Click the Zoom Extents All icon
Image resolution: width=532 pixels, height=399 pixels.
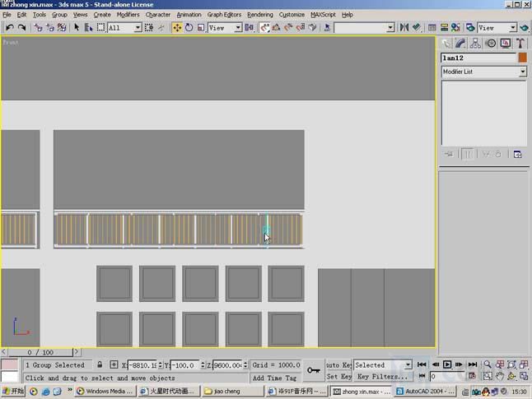coord(524,364)
